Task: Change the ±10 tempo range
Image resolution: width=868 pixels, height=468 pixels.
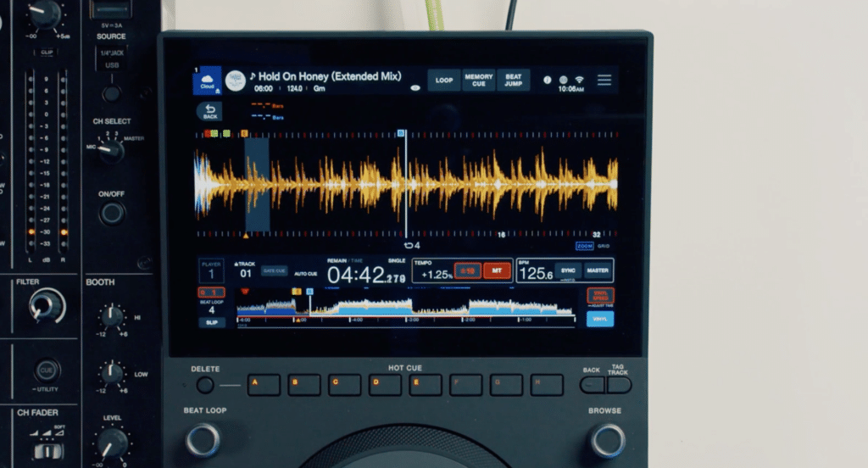Action: tap(468, 270)
